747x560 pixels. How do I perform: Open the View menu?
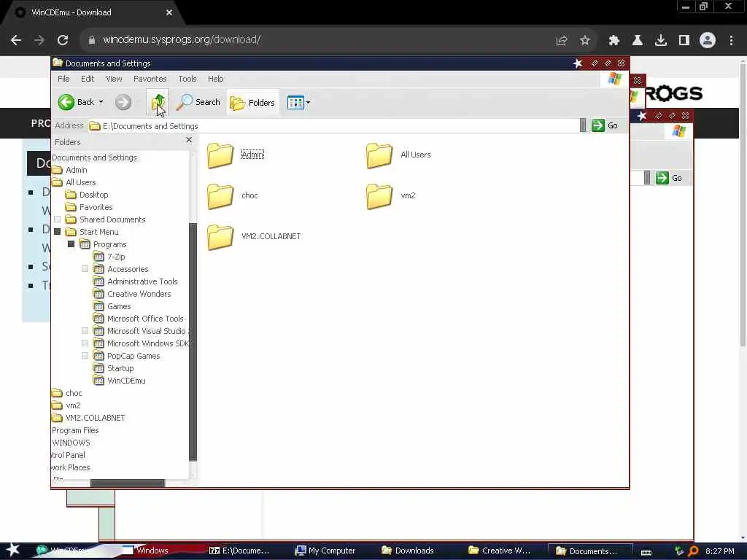pyautogui.click(x=114, y=79)
